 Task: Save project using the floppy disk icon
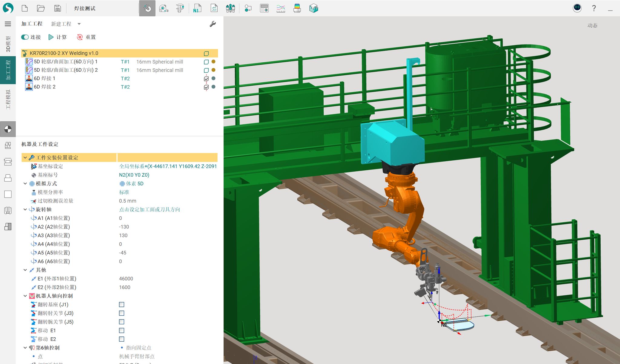pyautogui.click(x=58, y=8)
